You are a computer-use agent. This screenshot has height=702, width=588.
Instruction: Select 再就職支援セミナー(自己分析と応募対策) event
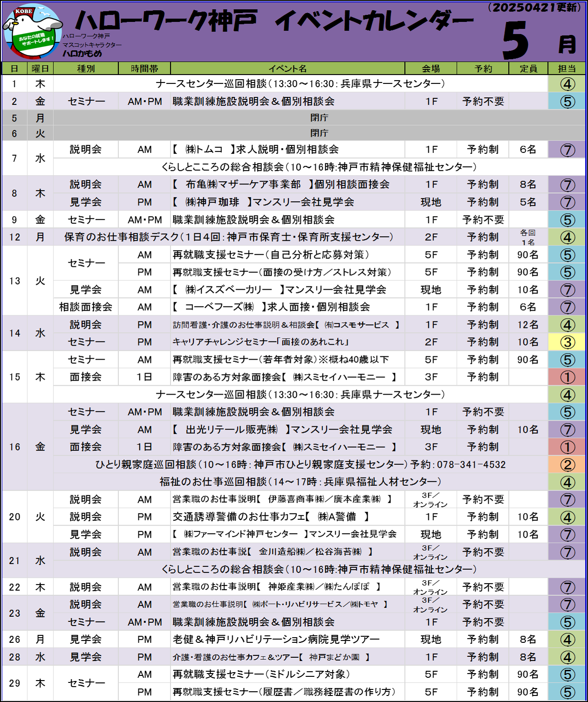[x=271, y=255]
